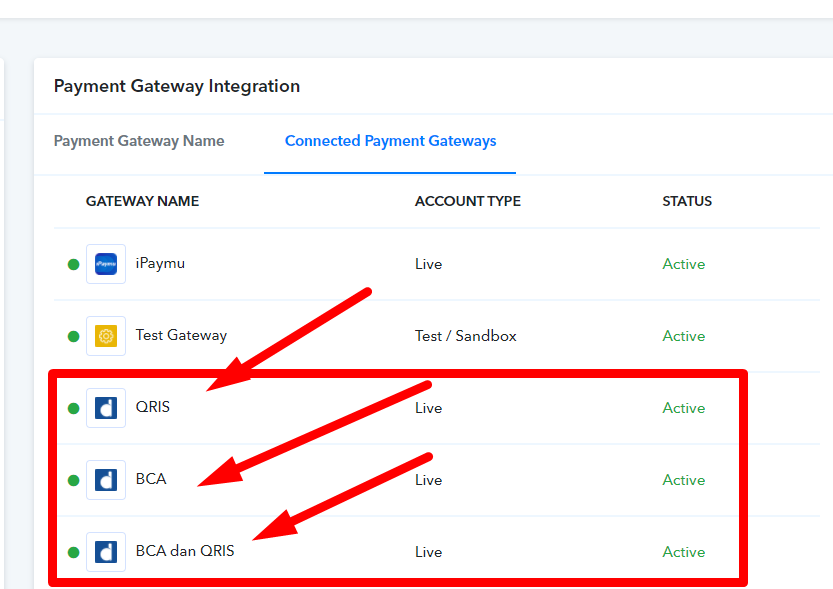Click the GATEWAY NAME column header
The width and height of the screenshot is (833, 589).
[142, 201]
